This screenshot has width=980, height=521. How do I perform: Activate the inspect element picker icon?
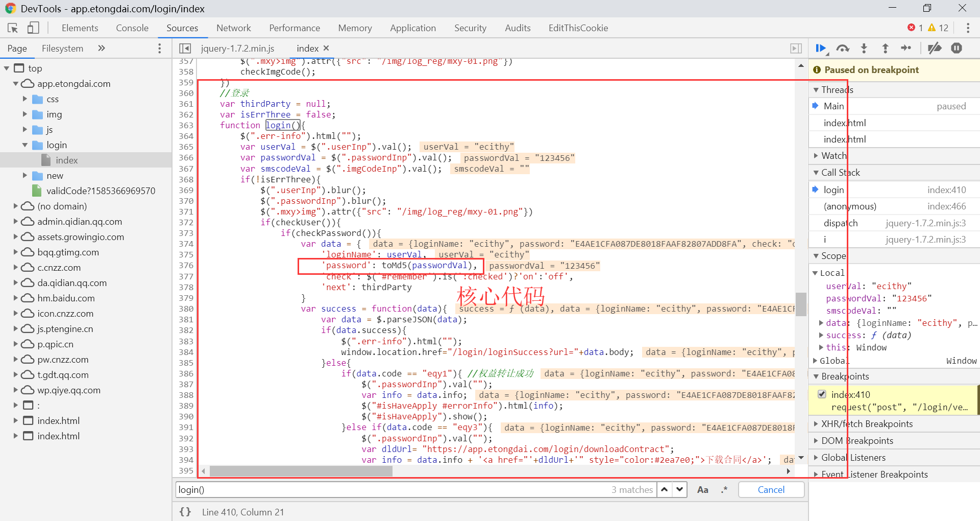[13, 28]
